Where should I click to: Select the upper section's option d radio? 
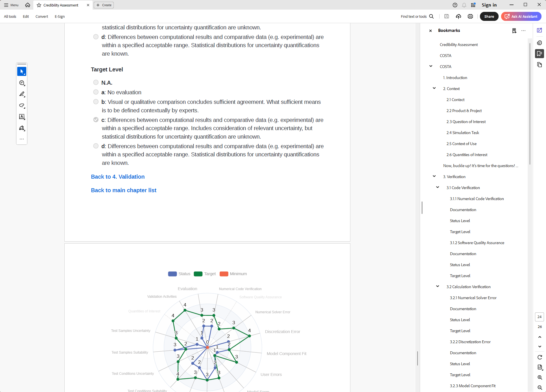point(96,37)
